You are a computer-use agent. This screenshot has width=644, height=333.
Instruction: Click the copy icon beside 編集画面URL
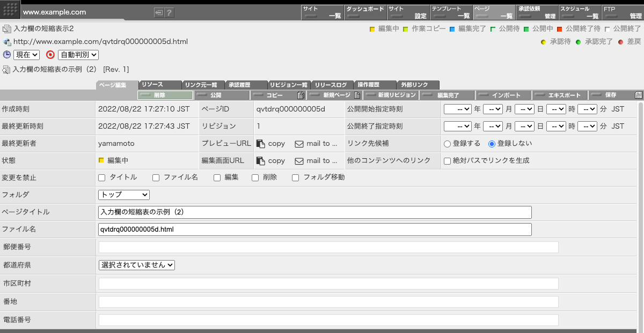[x=261, y=160]
